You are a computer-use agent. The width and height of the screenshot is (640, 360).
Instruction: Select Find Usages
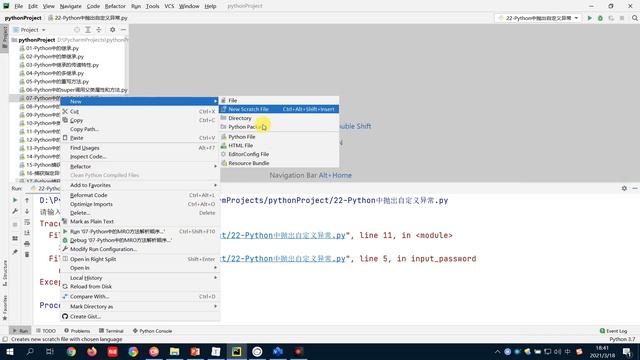click(140, 148)
